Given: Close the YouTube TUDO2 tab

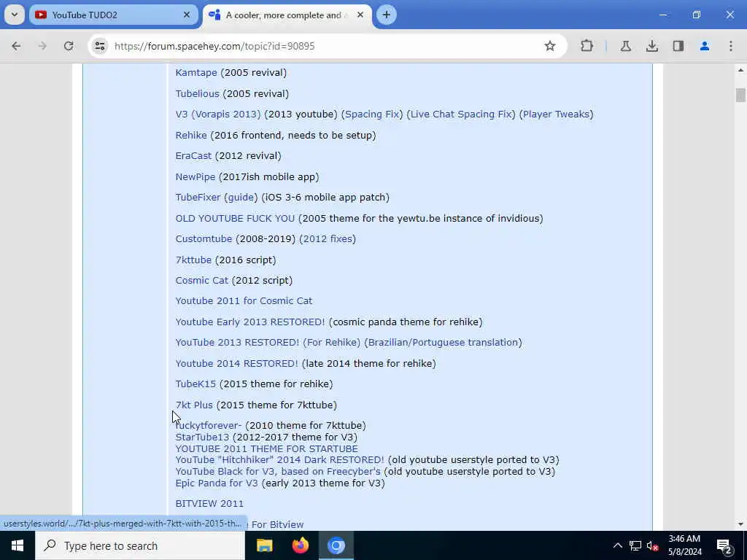Looking at the screenshot, I should tap(187, 15).
